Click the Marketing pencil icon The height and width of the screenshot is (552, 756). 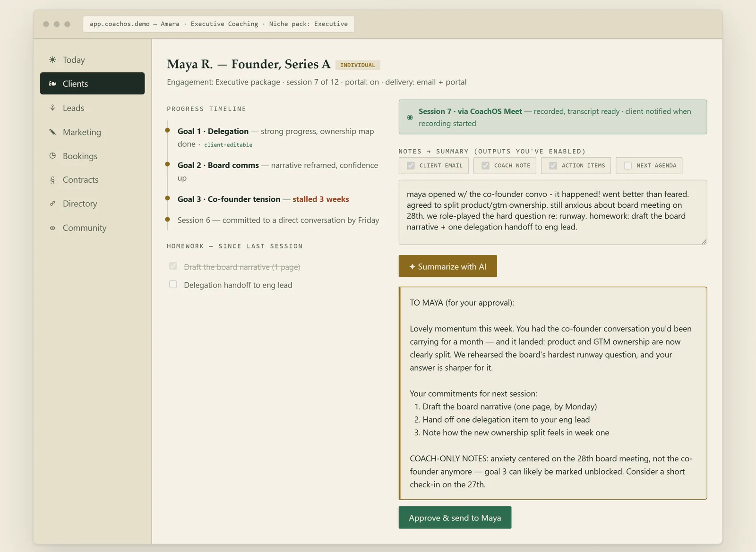tap(52, 132)
